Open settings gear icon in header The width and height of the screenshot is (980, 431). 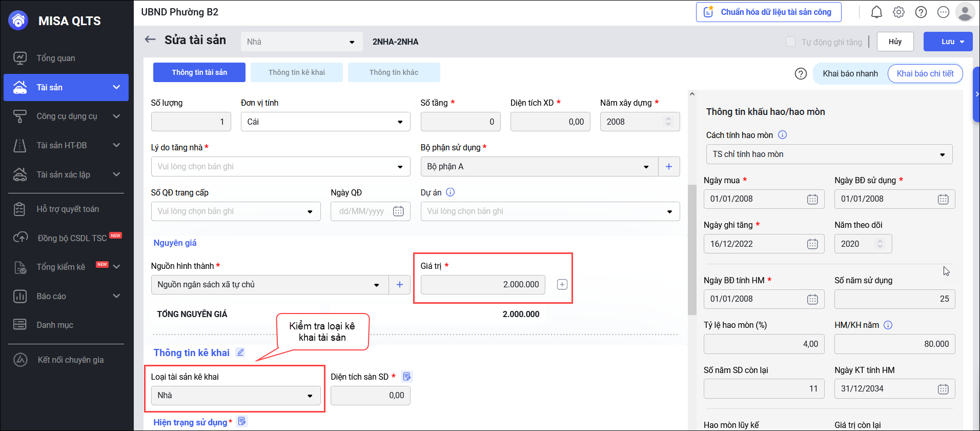click(x=899, y=12)
